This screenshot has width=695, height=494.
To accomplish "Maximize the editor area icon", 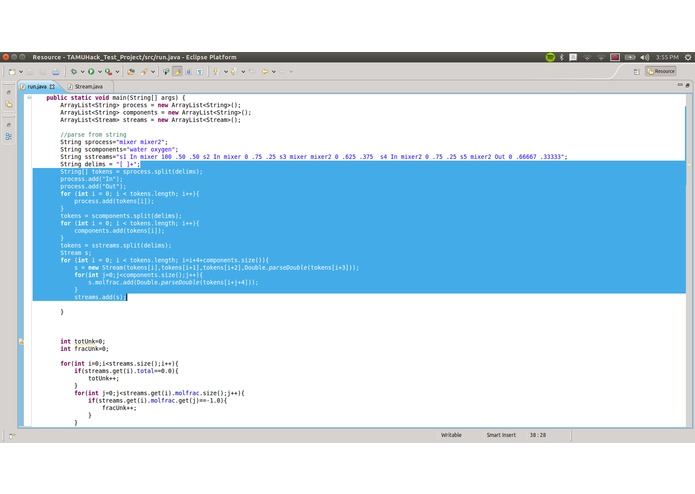I will pyautogui.click(x=687, y=85).
